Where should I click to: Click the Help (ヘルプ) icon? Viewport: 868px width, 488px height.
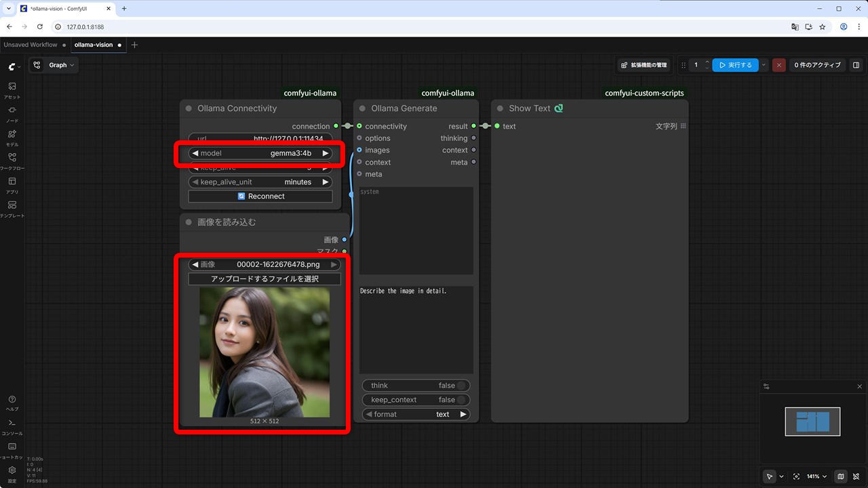(12, 403)
